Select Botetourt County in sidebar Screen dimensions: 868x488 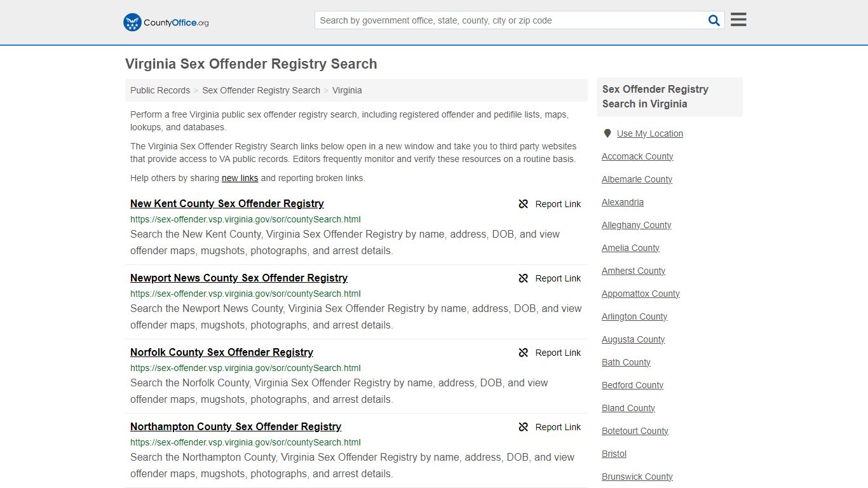pos(635,431)
